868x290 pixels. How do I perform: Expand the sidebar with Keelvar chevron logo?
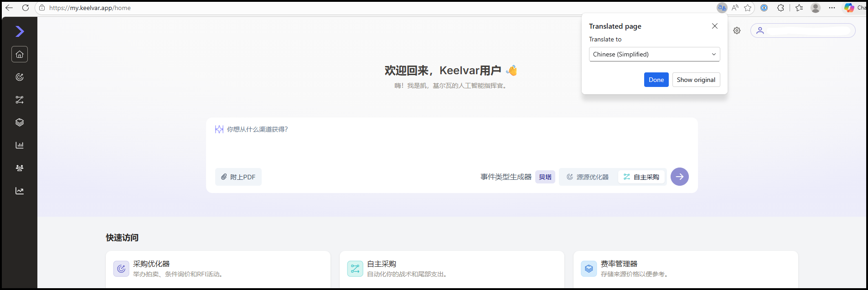(x=20, y=31)
